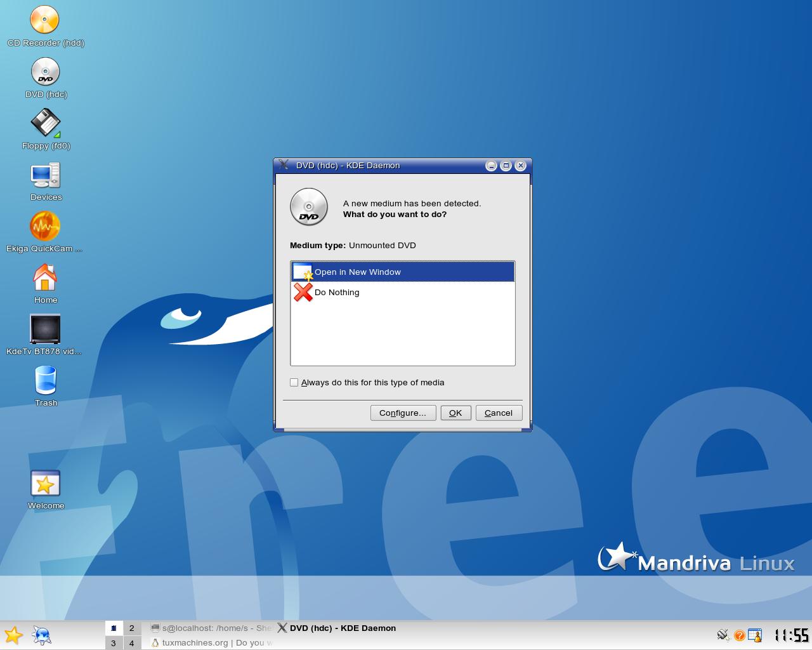Click the network plug tray icon
Viewport: 812px width, 650px height.
[723, 635]
